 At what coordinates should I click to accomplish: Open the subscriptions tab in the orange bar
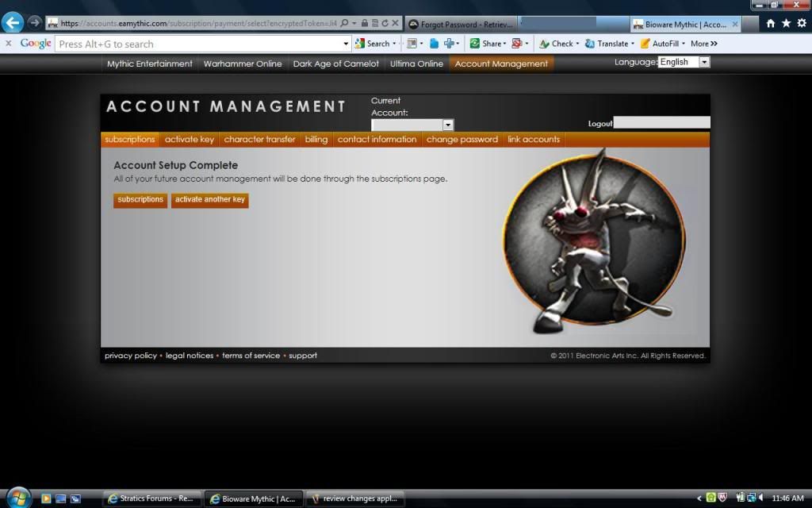(x=129, y=140)
